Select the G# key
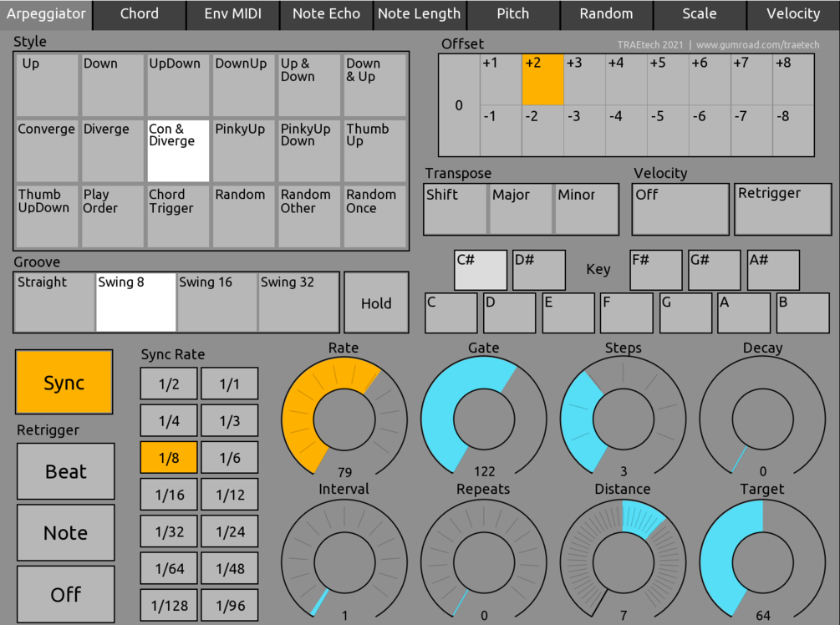Image resolution: width=840 pixels, height=625 pixels. 714,269
